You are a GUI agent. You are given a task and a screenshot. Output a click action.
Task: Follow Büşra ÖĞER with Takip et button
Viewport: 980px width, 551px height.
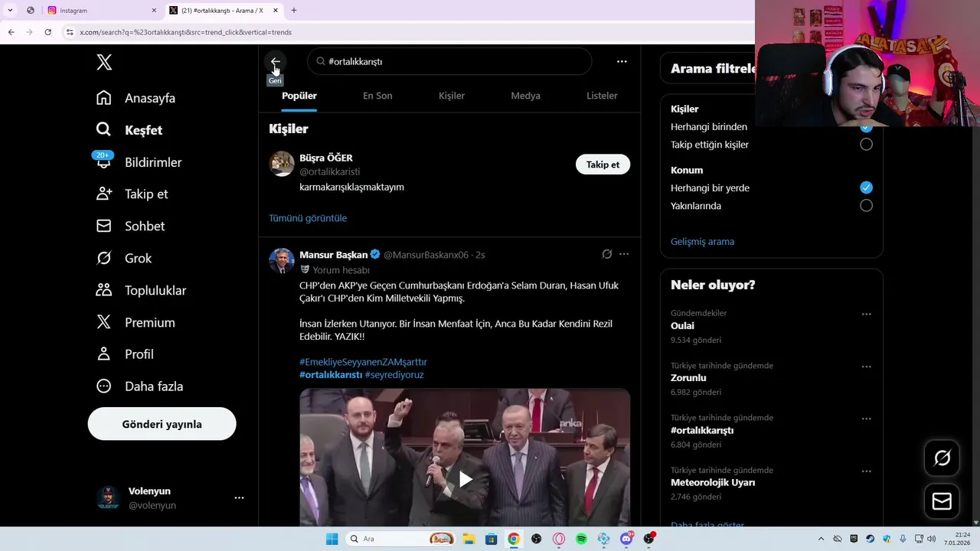(x=603, y=165)
